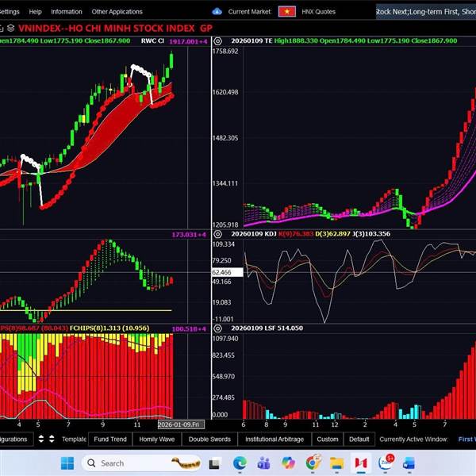Image resolution: width=476 pixels, height=476 pixels.
Task: Open the Information menu
Action: 67,12
